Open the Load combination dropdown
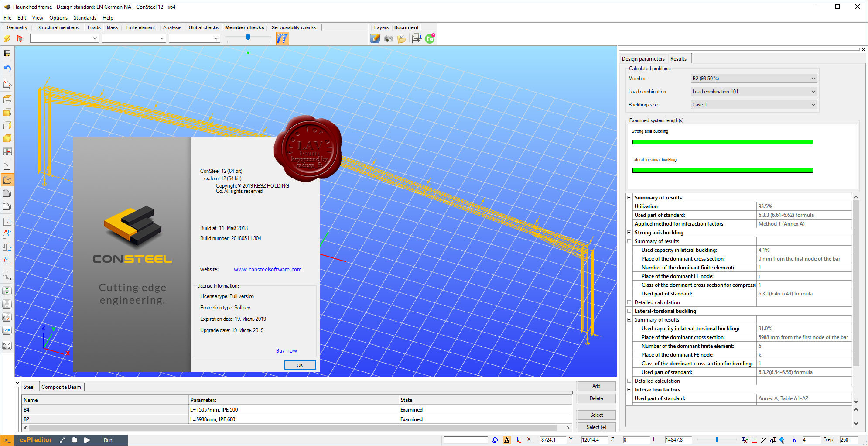This screenshot has width=868, height=446. [754, 92]
